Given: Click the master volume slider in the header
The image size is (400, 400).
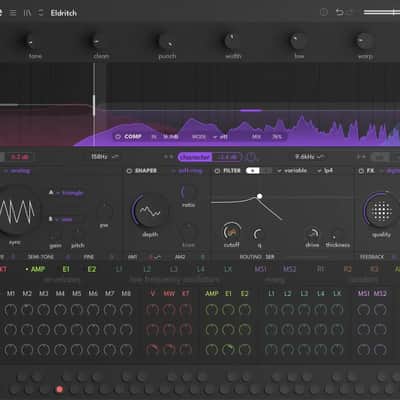Looking at the screenshot, I should pyautogui.click(x=382, y=12).
